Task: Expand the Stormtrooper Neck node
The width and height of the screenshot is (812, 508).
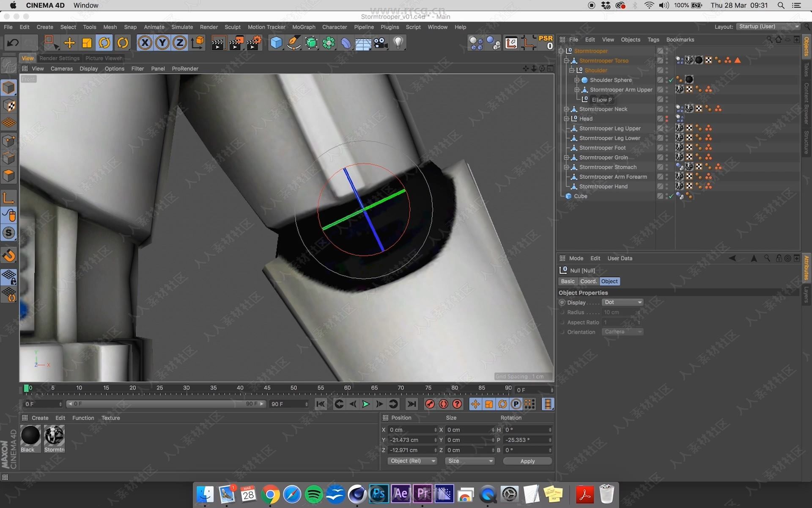Action: pos(566,109)
